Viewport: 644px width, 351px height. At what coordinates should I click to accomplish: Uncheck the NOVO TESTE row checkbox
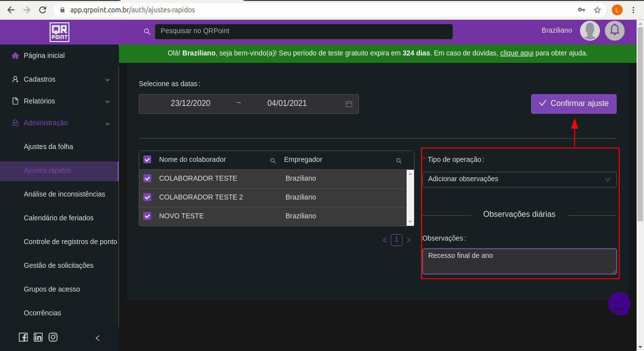147,216
